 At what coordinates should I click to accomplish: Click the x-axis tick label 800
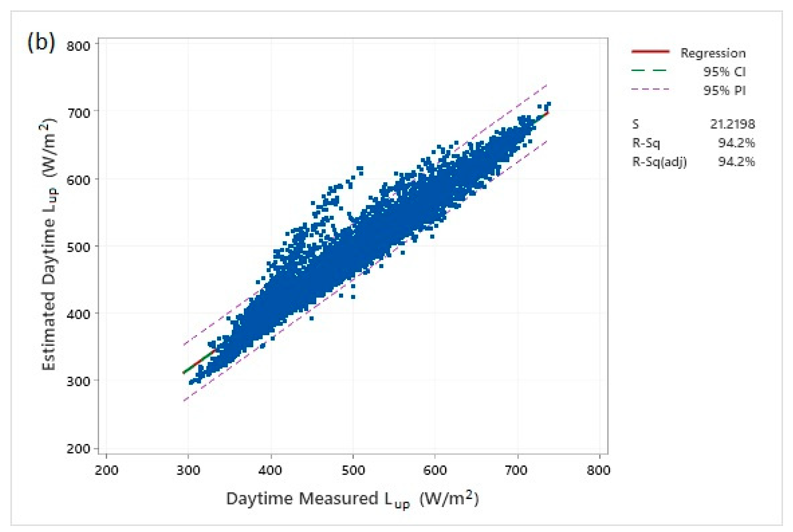[599, 470]
